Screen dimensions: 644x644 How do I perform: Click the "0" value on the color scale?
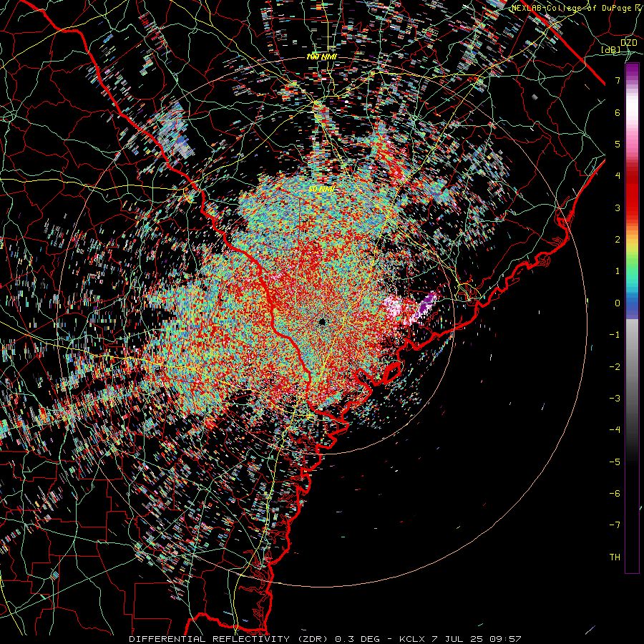pyautogui.click(x=618, y=303)
